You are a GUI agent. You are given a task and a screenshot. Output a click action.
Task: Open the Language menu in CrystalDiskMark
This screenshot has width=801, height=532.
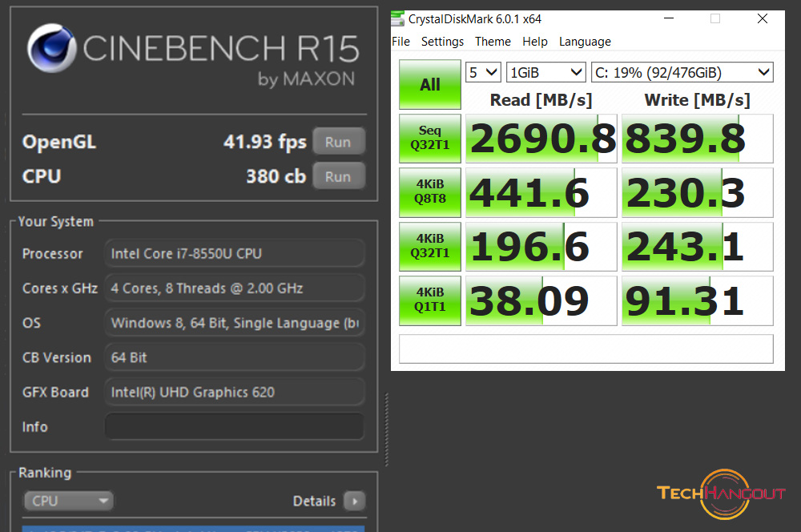point(585,42)
